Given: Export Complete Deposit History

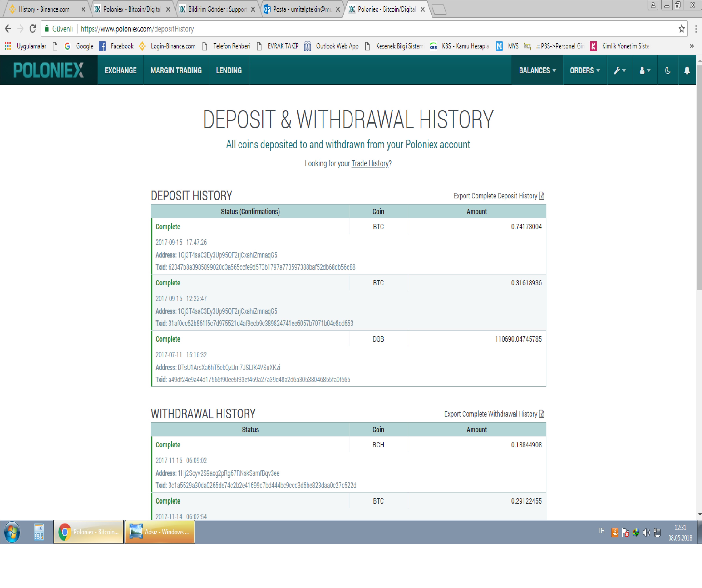Looking at the screenshot, I should (x=499, y=196).
